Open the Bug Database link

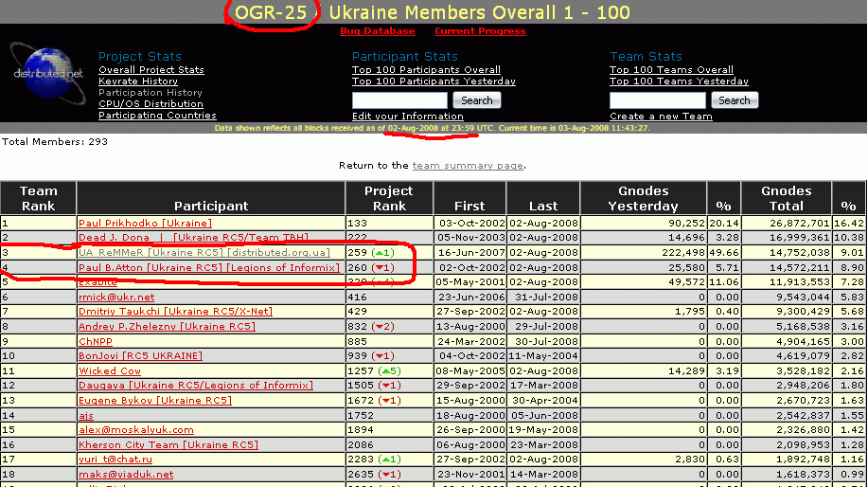[x=377, y=31]
